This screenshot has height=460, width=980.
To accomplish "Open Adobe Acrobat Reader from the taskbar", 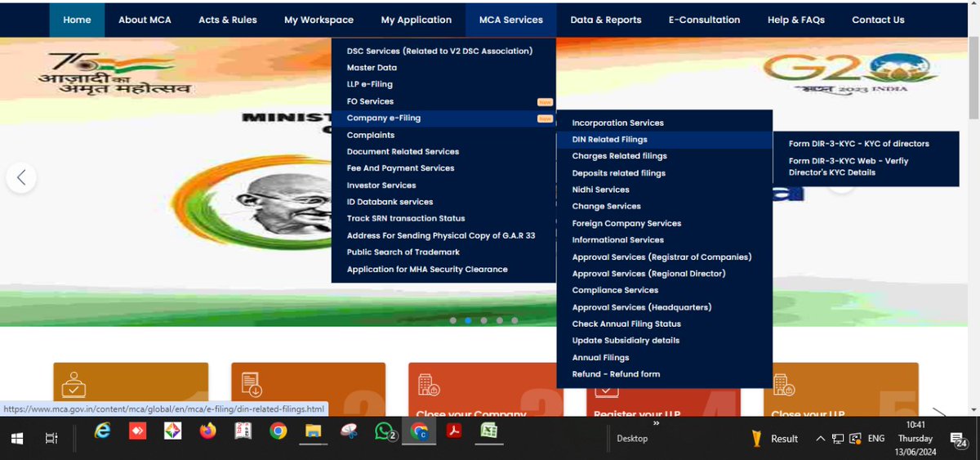I will click(454, 431).
